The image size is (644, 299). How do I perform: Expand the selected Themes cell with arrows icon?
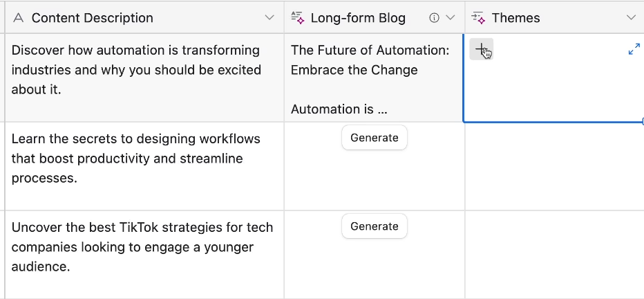click(x=634, y=49)
